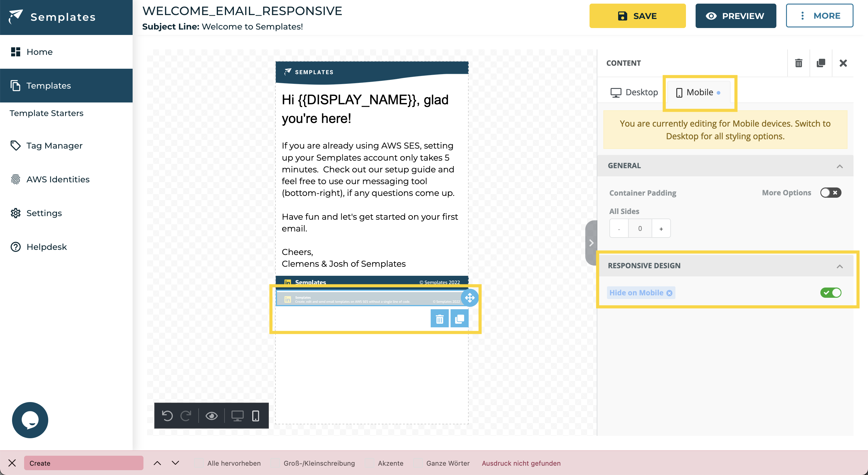Switch to the Desktop tab
Screen dimensions: 868x475
coord(634,92)
